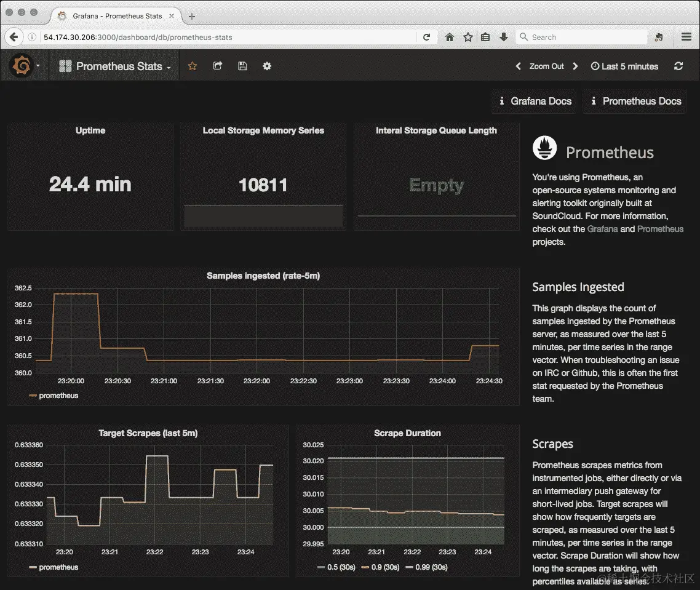This screenshot has width=700, height=590.
Task: Click the gauge bar under Local Storage Memory Series
Action: tap(263, 217)
